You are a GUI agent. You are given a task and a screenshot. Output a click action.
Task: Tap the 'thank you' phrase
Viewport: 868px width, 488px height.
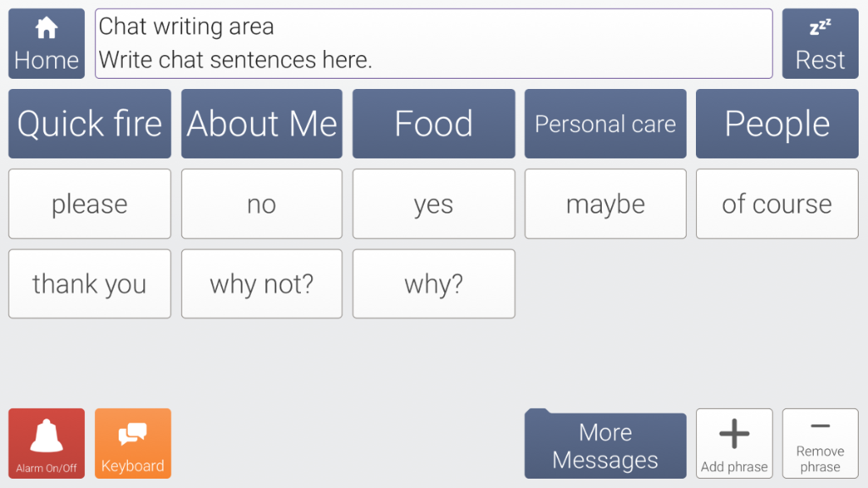(89, 284)
